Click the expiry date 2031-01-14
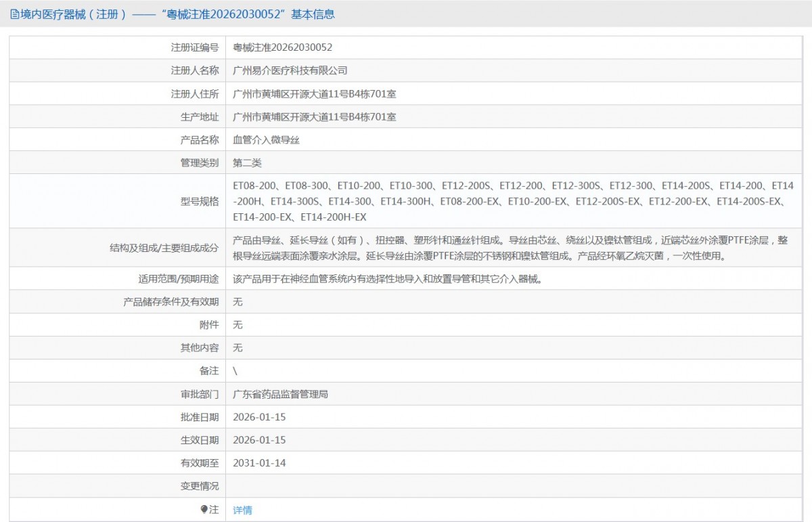This screenshot has width=812, height=522. [259, 463]
